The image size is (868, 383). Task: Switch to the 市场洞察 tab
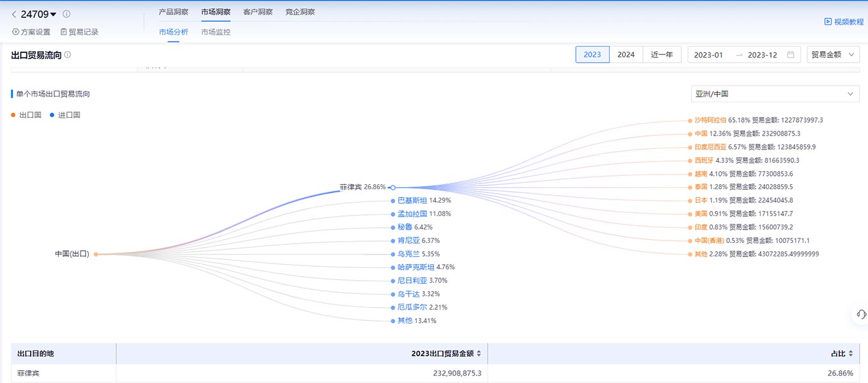pos(215,12)
